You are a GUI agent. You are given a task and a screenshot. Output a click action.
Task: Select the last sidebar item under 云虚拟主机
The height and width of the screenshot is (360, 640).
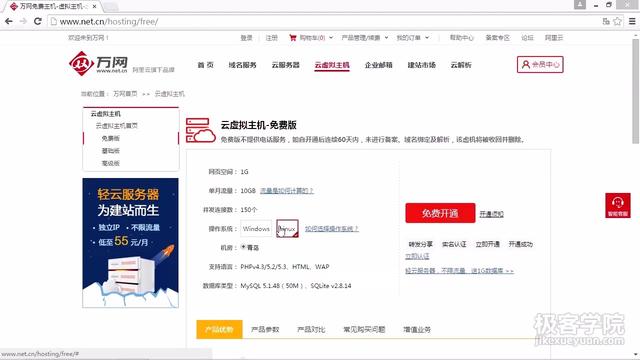click(x=111, y=163)
